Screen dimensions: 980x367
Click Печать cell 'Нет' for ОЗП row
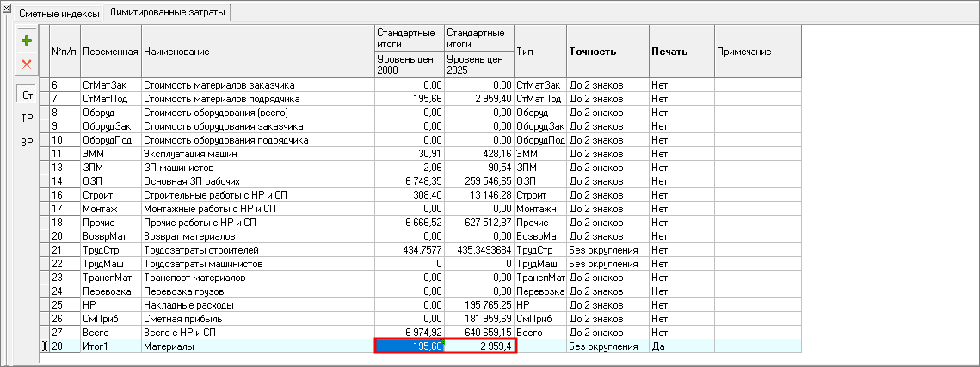click(x=681, y=181)
